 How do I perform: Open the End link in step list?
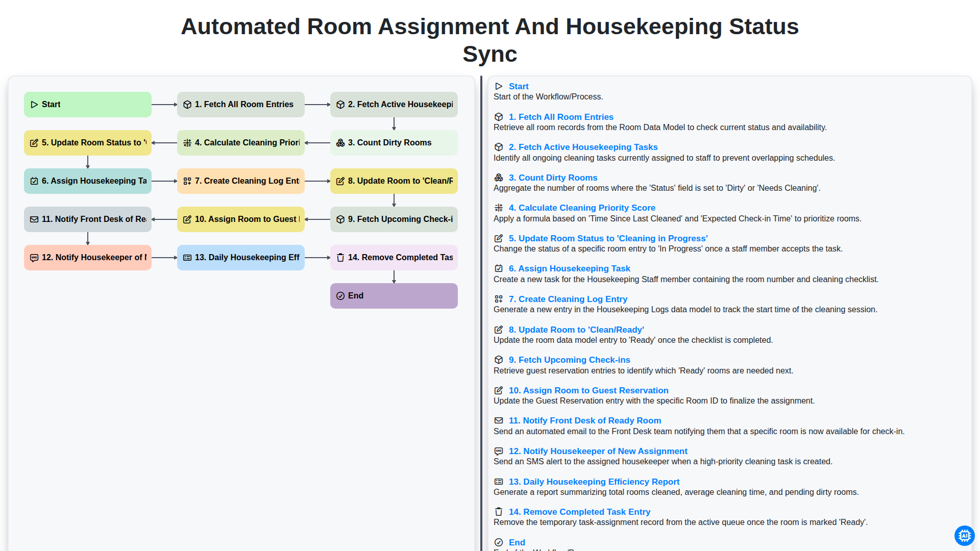click(x=517, y=542)
